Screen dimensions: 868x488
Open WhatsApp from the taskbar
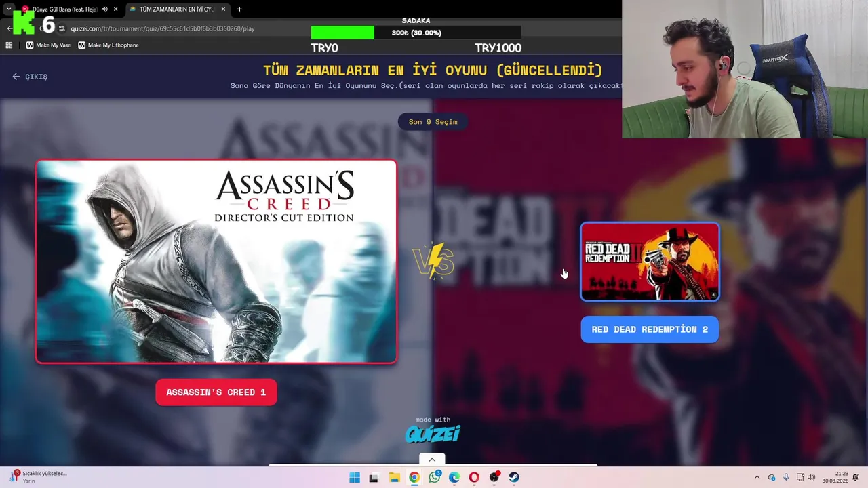(x=435, y=477)
